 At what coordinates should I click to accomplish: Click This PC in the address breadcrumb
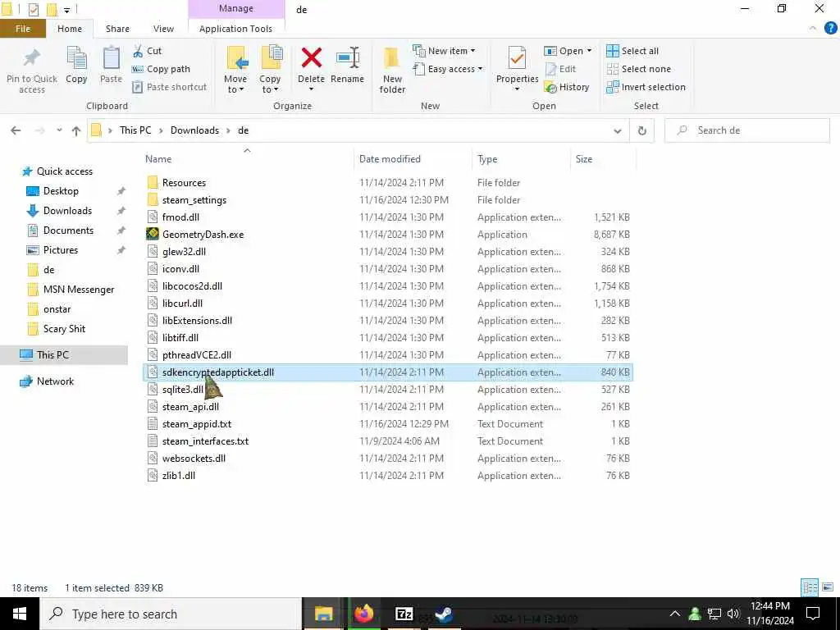[x=135, y=130]
